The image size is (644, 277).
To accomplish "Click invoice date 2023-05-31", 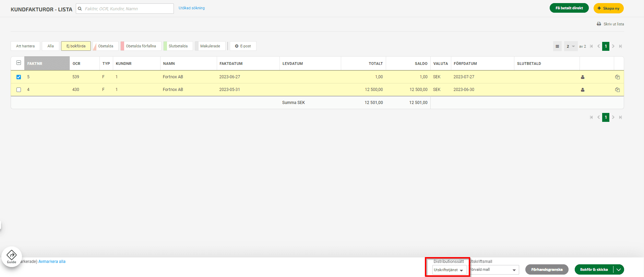I will (230, 90).
